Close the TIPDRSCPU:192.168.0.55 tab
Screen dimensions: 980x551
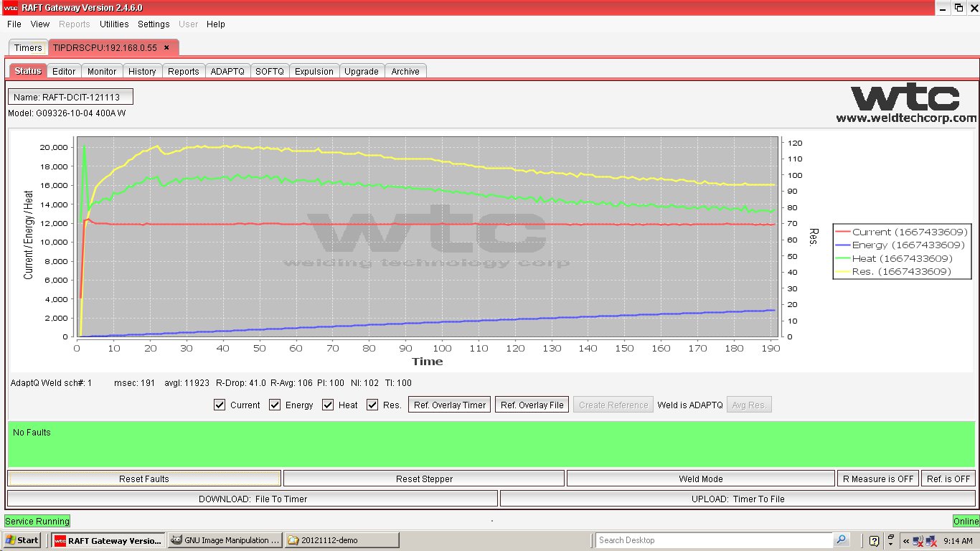pyautogui.click(x=166, y=47)
